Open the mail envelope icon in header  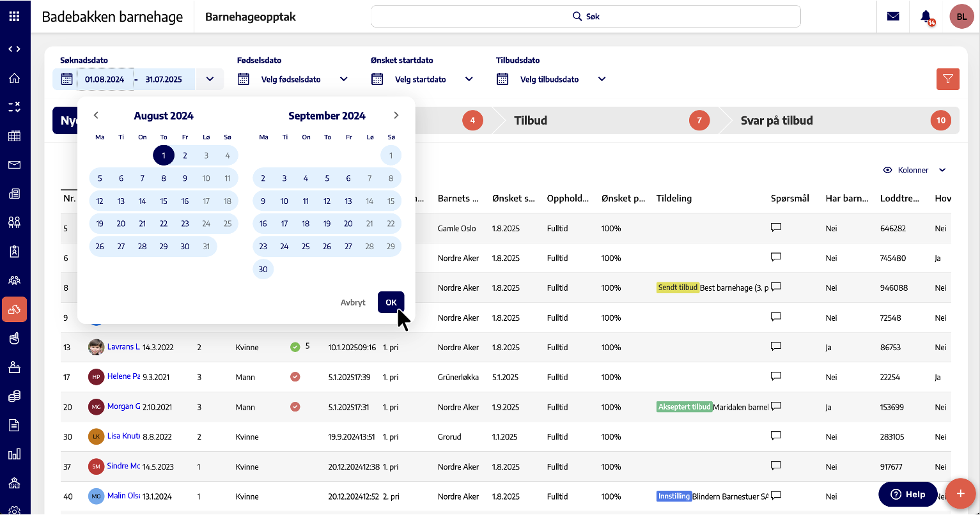pyautogui.click(x=893, y=17)
